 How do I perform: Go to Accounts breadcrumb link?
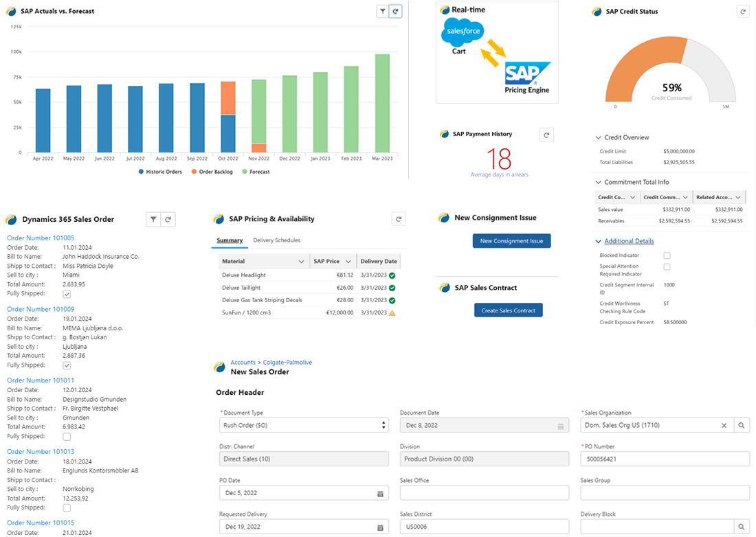coord(243,363)
